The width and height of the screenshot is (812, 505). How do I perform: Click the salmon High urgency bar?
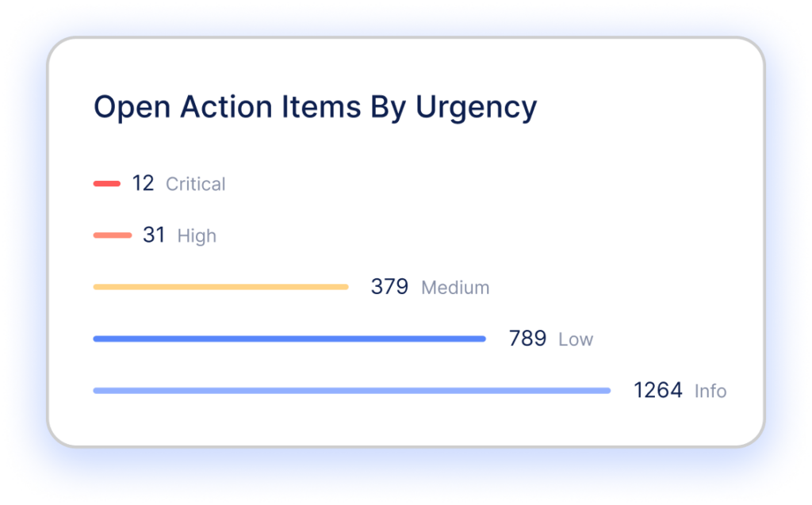click(x=112, y=235)
